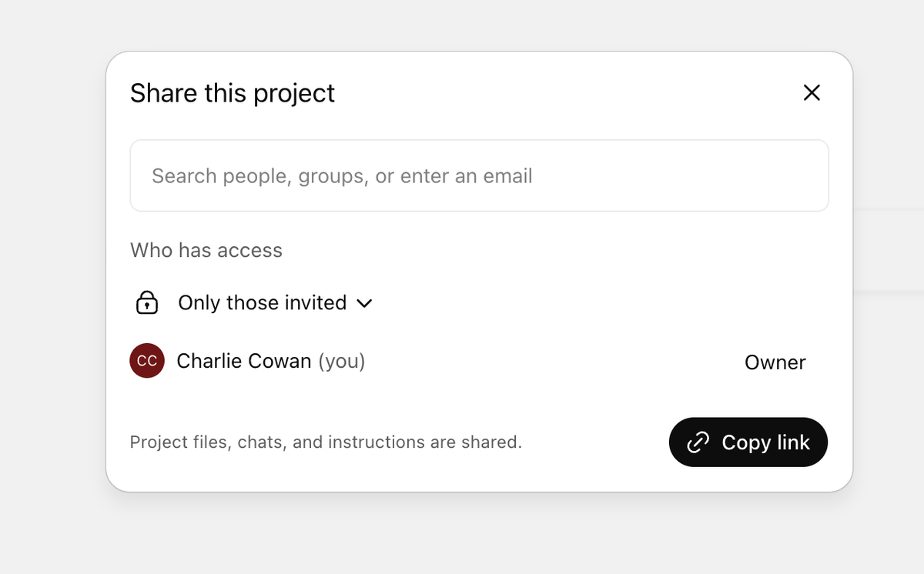Click the downward arrow after 'Only those invited'
The width and height of the screenshot is (924, 574).
click(365, 303)
